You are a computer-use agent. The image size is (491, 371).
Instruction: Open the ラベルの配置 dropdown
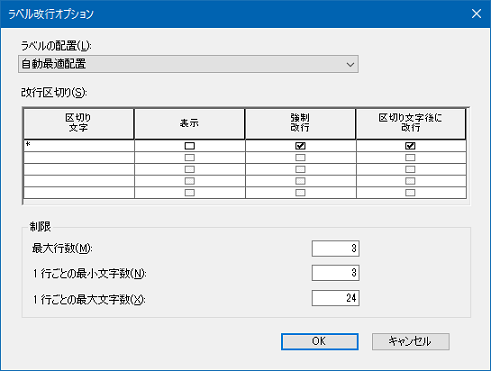pos(188,64)
